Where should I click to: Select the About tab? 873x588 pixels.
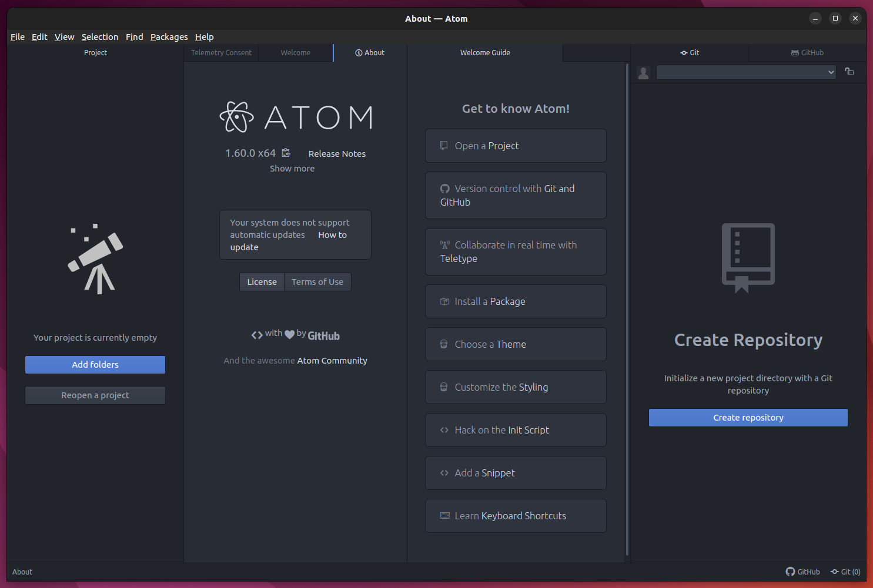pos(370,53)
